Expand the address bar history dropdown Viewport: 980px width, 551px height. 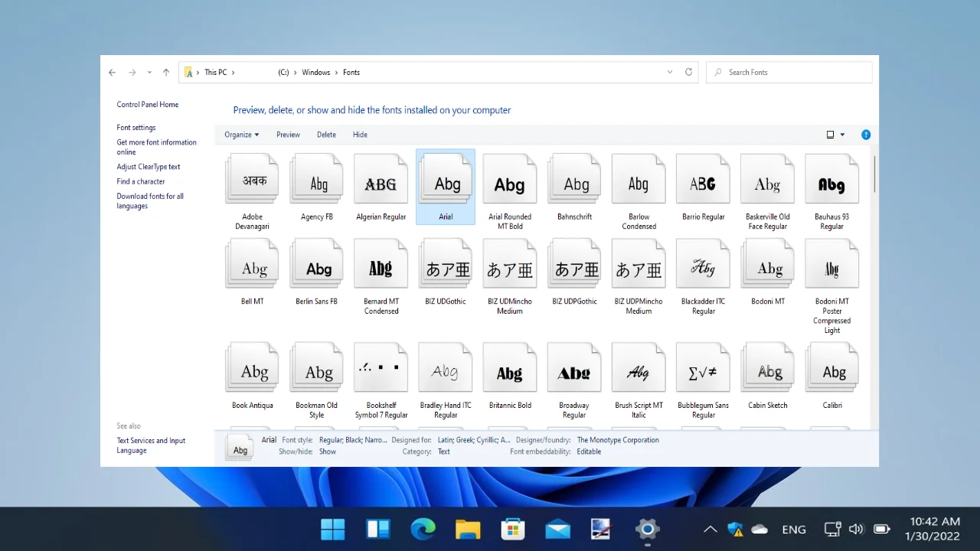[x=670, y=72]
